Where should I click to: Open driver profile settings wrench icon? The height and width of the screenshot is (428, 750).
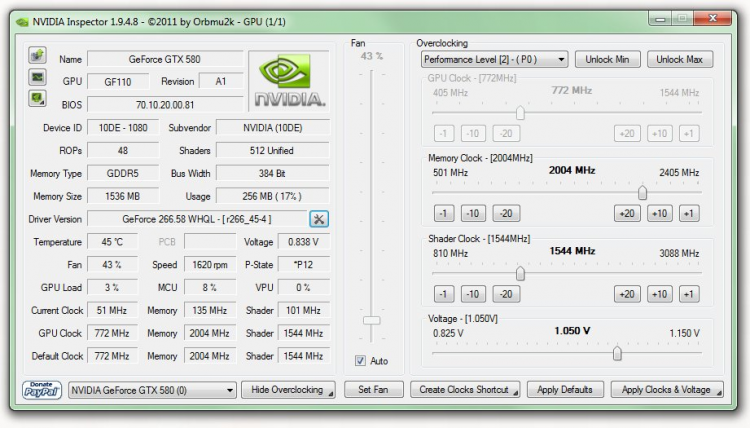(x=319, y=219)
